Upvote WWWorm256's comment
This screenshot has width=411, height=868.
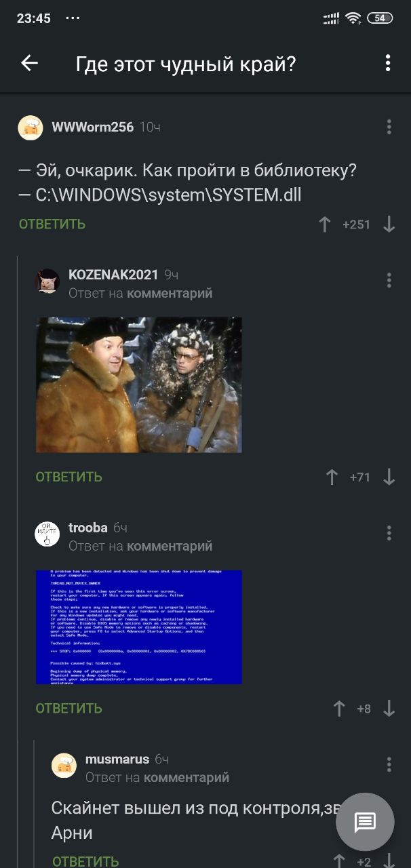click(325, 224)
